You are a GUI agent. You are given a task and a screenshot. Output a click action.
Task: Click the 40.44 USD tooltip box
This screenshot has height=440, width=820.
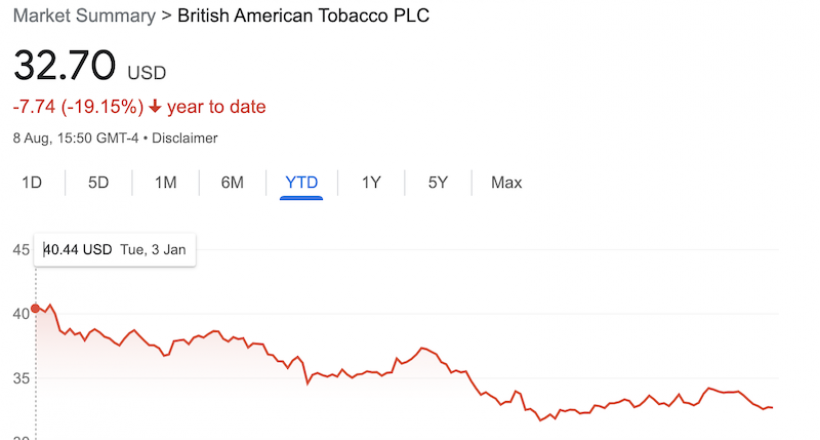[x=115, y=250]
